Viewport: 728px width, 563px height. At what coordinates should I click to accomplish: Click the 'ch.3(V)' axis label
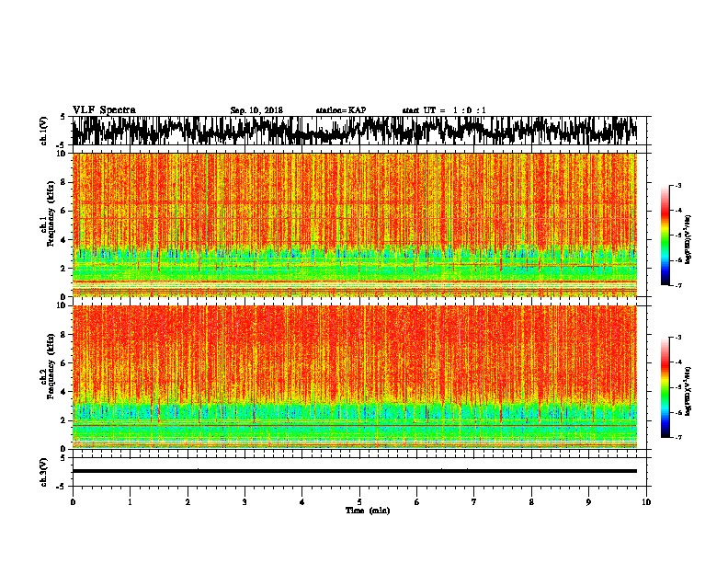(x=44, y=472)
